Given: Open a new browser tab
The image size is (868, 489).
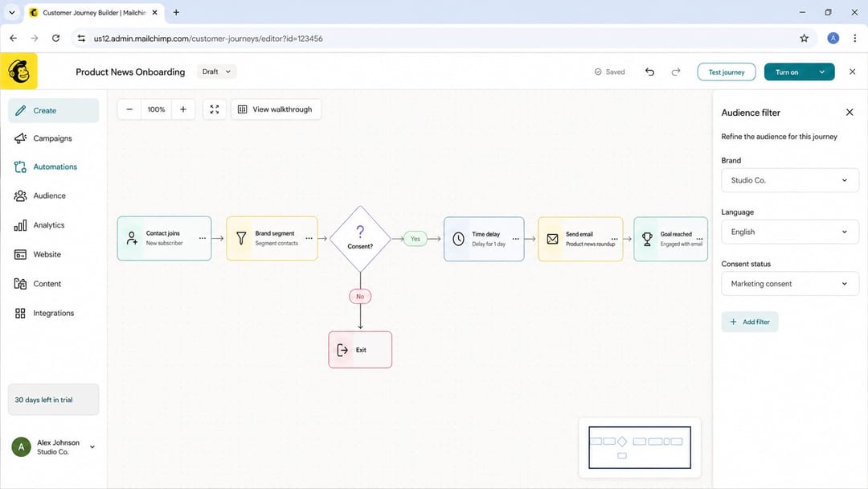Looking at the screenshot, I should [x=176, y=12].
